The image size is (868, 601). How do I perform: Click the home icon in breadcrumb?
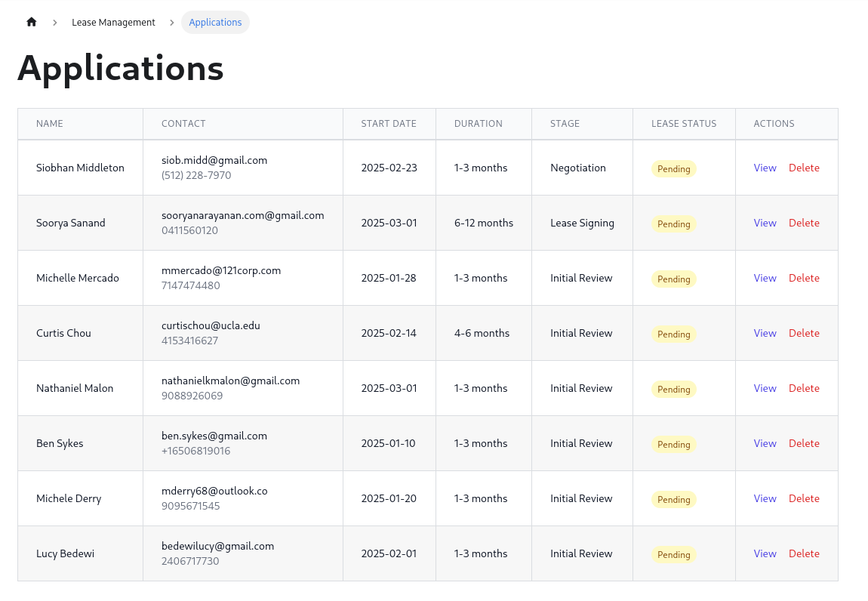click(32, 22)
